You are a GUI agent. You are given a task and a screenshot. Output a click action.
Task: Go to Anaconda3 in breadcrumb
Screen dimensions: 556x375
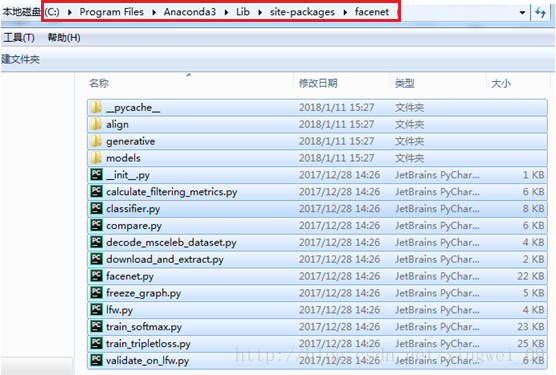coord(190,12)
